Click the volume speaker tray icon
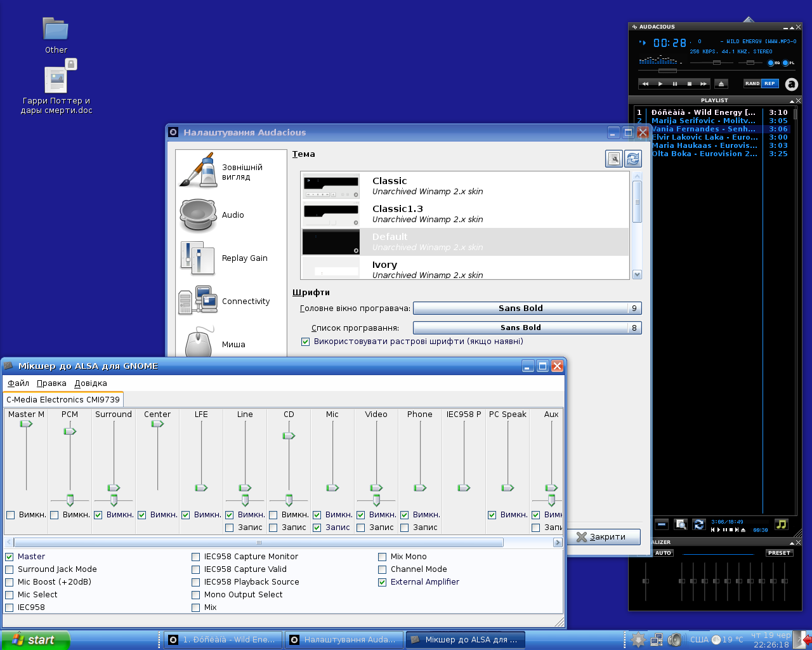Screen dimensions: 812x650 (676, 640)
